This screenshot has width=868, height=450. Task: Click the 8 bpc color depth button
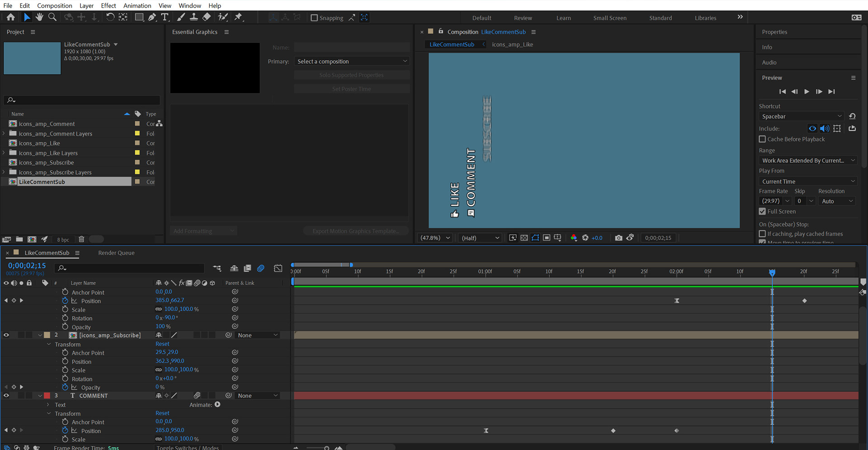coord(63,240)
